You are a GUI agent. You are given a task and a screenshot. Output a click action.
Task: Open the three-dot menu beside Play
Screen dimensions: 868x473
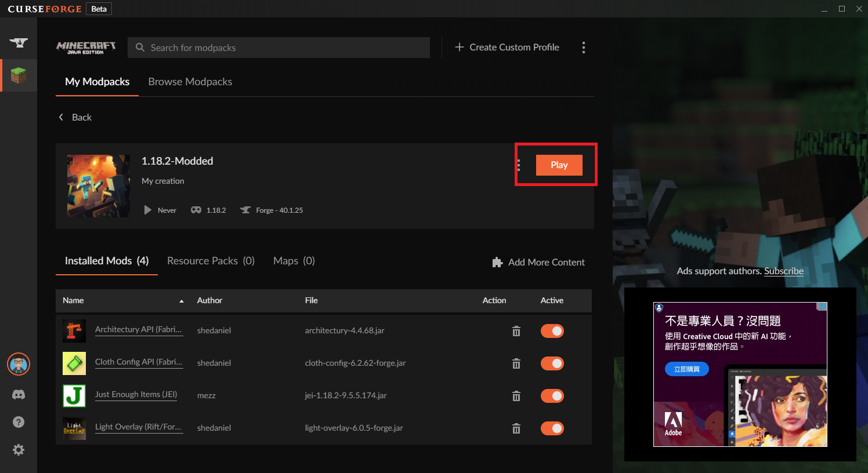[519, 165]
